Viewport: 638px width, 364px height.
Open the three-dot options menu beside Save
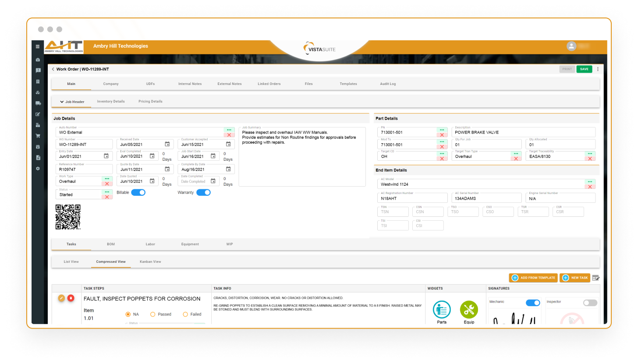pyautogui.click(x=598, y=69)
